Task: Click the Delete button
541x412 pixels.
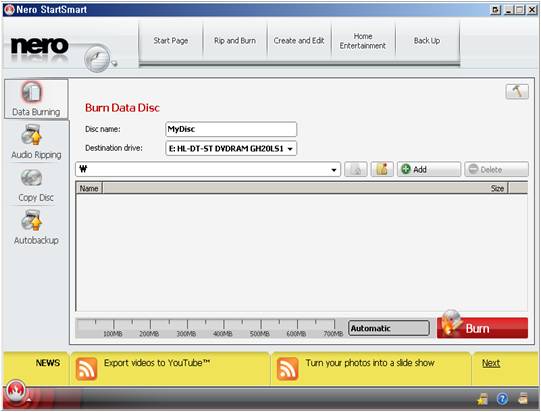Action: (x=496, y=169)
